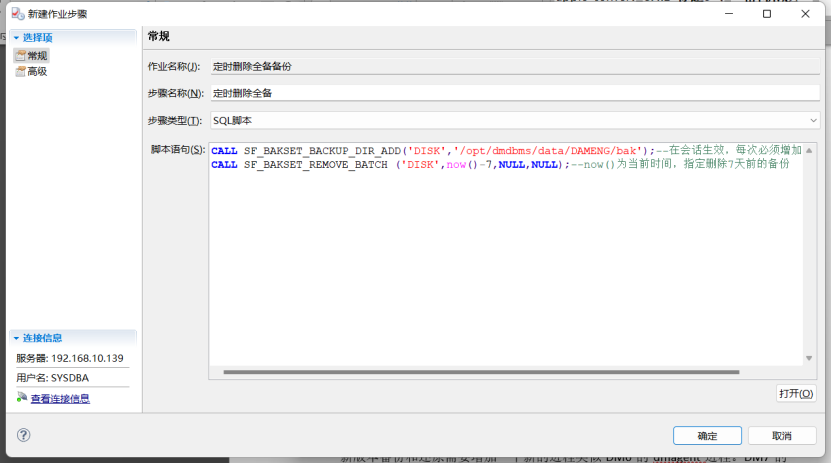Switch to the 常规 settings page
The image size is (831, 464).
37,56
